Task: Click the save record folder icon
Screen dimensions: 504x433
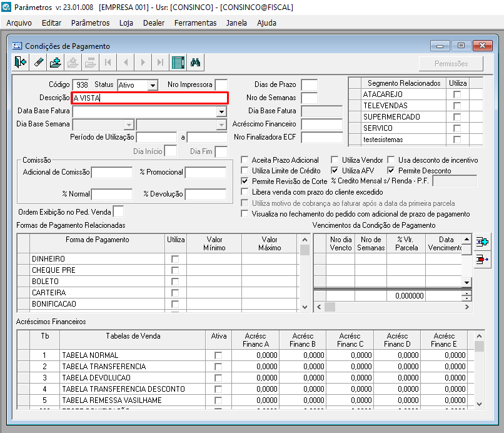Action: click(73, 62)
